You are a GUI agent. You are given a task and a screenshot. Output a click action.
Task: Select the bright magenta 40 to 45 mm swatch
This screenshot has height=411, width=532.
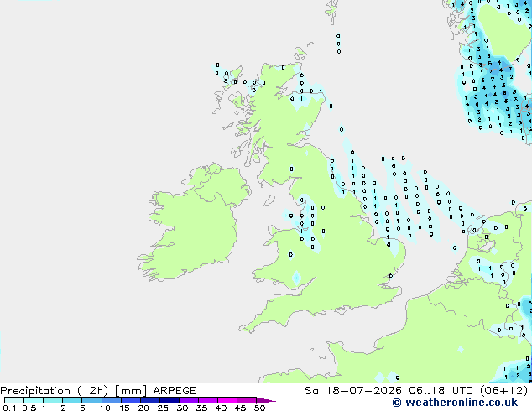227,400
